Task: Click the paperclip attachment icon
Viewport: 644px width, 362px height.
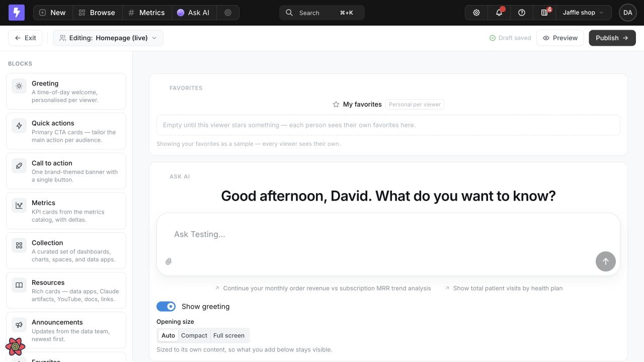Action: point(169,261)
